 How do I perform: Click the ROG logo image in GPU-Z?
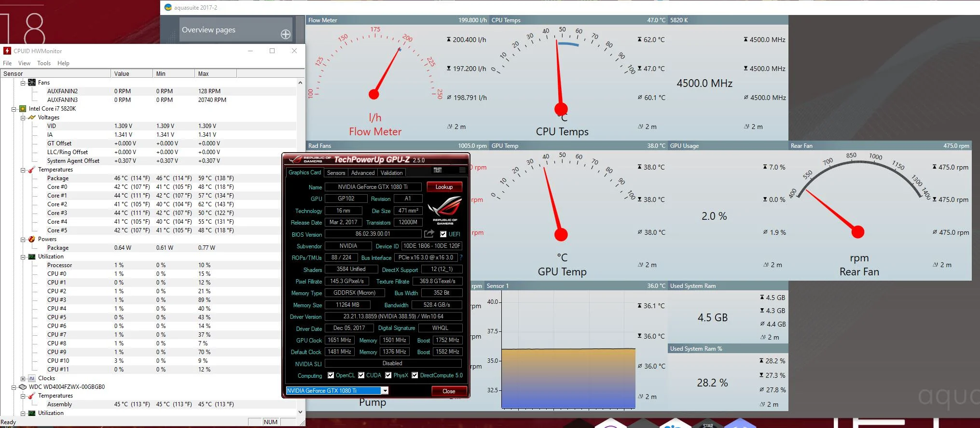pos(444,210)
